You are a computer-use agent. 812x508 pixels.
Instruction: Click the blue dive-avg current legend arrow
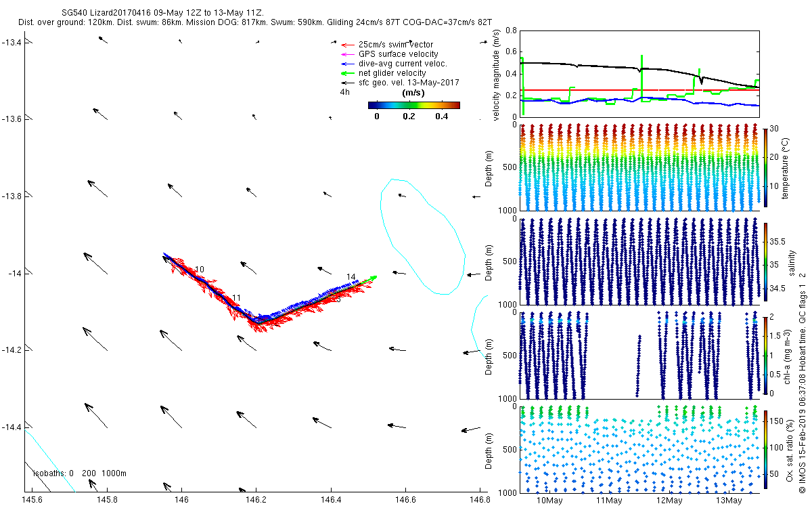point(348,64)
